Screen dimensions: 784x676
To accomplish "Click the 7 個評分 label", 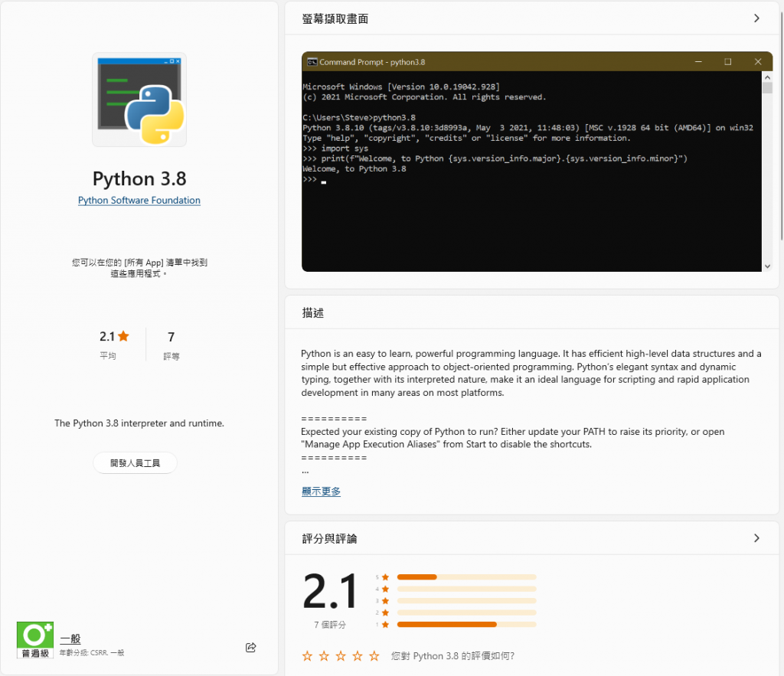I will click(329, 625).
